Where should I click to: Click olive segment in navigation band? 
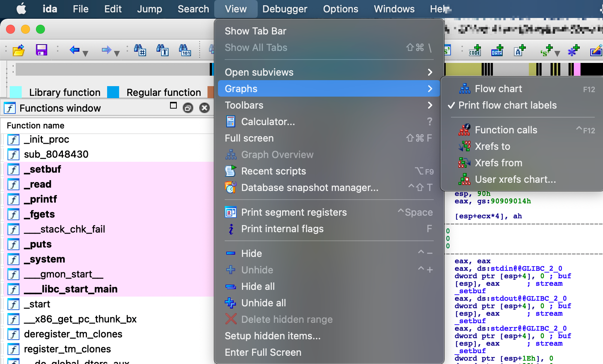(x=463, y=69)
